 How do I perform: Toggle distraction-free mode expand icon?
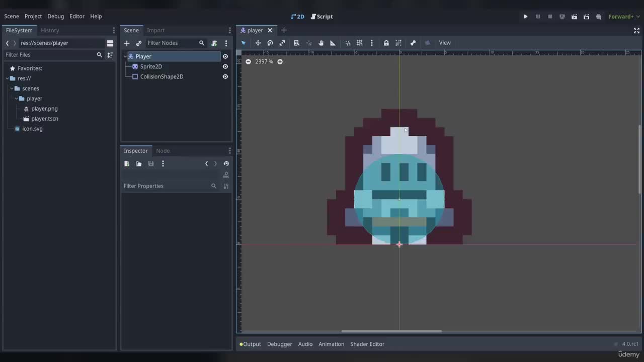coord(636,30)
